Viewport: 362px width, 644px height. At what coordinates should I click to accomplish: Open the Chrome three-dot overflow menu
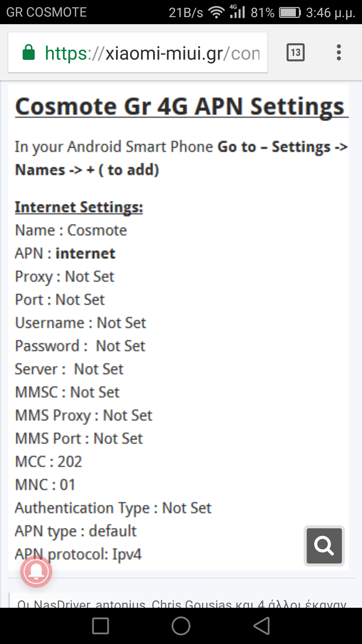tap(339, 52)
